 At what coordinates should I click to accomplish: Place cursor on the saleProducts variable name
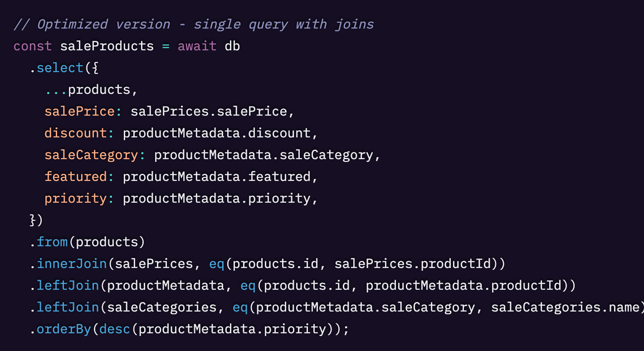(x=107, y=46)
